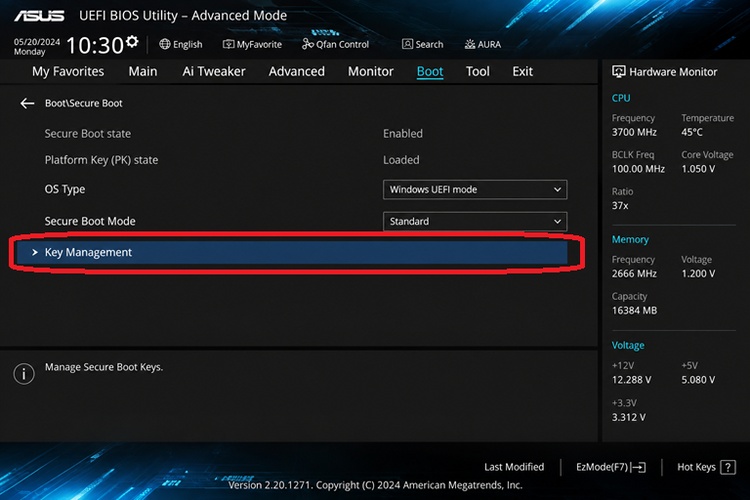750x500 pixels.
Task: Click the OS Type label
Action: (x=65, y=189)
